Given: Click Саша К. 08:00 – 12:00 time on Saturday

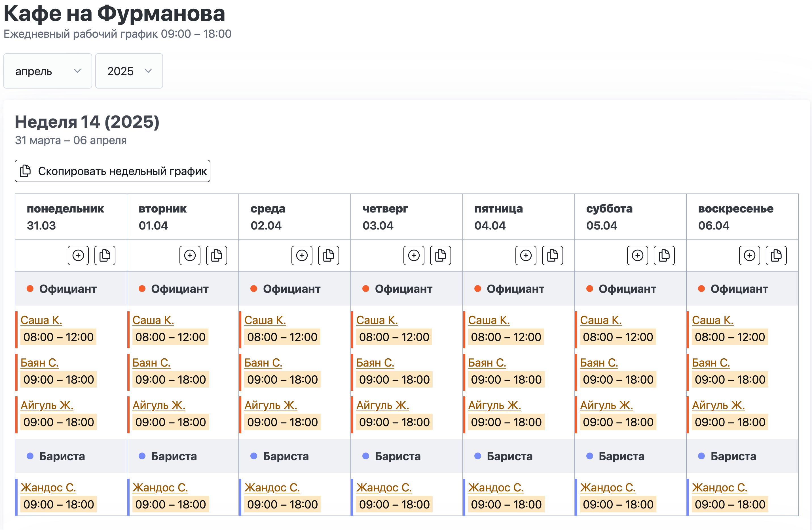Looking at the screenshot, I should pyautogui.click(x=618, y=337).
